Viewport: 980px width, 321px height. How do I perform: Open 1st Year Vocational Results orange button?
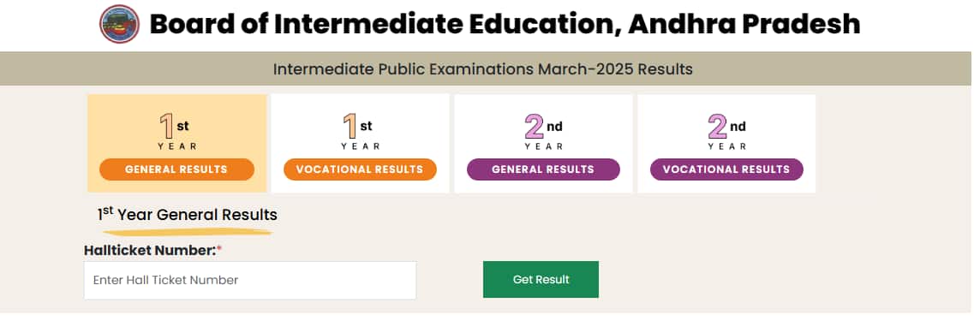coord(360,169)
